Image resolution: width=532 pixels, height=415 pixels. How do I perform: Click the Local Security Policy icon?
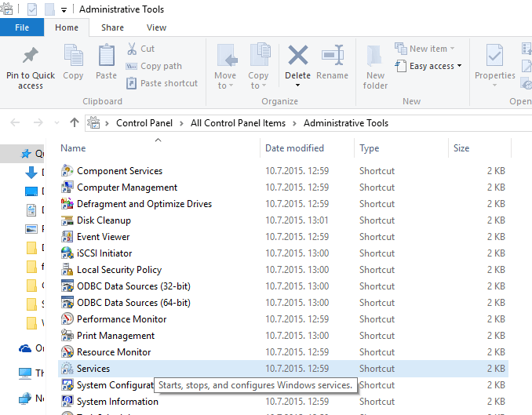[67, 269]
